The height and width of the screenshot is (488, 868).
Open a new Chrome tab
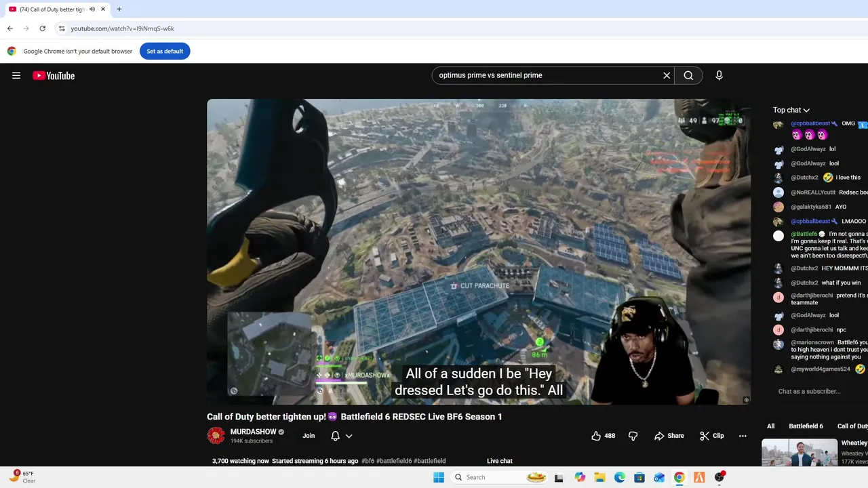pyautogui.click(x=119, y=9)
